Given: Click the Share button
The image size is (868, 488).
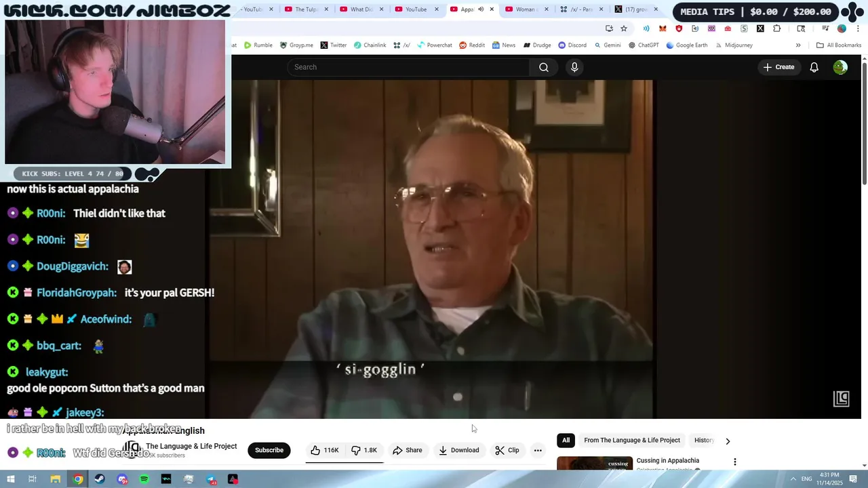Looking at the screenshot, I should click(407, 450).
